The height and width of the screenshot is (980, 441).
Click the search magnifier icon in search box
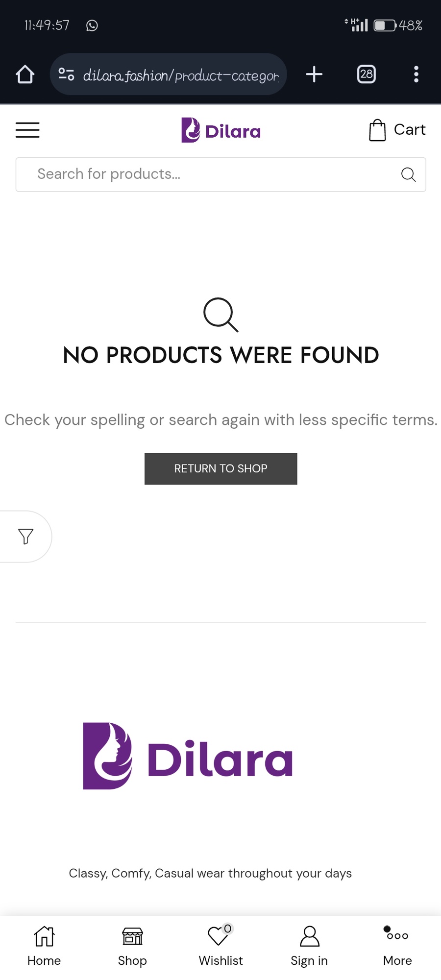coord(408,174)
